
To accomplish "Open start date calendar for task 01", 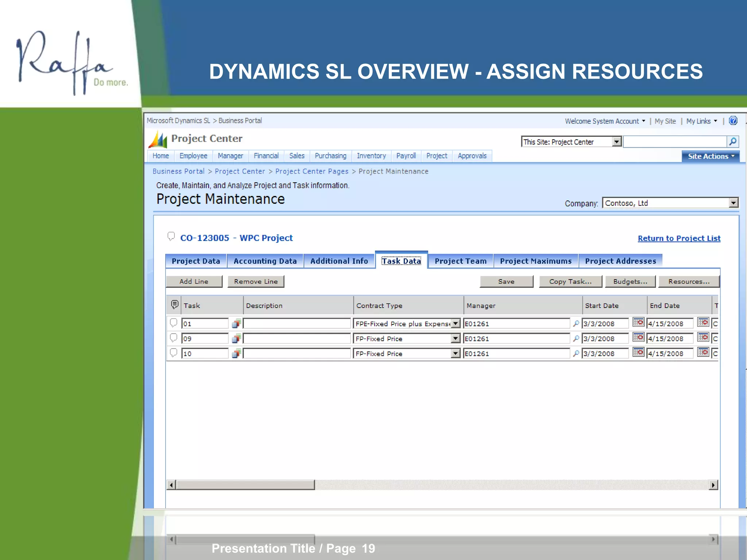I will point(638,322).
